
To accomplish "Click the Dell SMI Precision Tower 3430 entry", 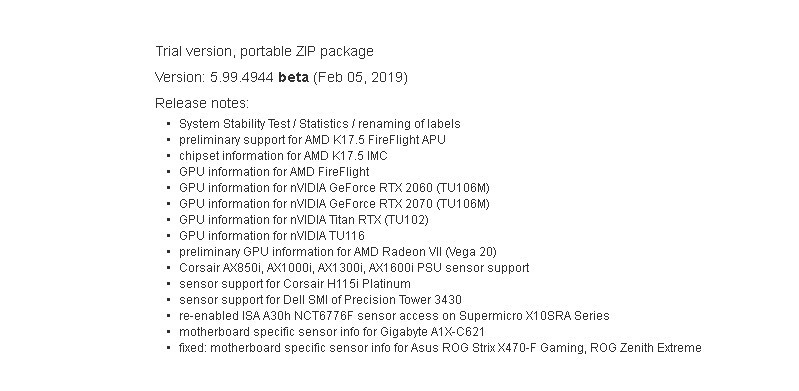I will [320, 300].
